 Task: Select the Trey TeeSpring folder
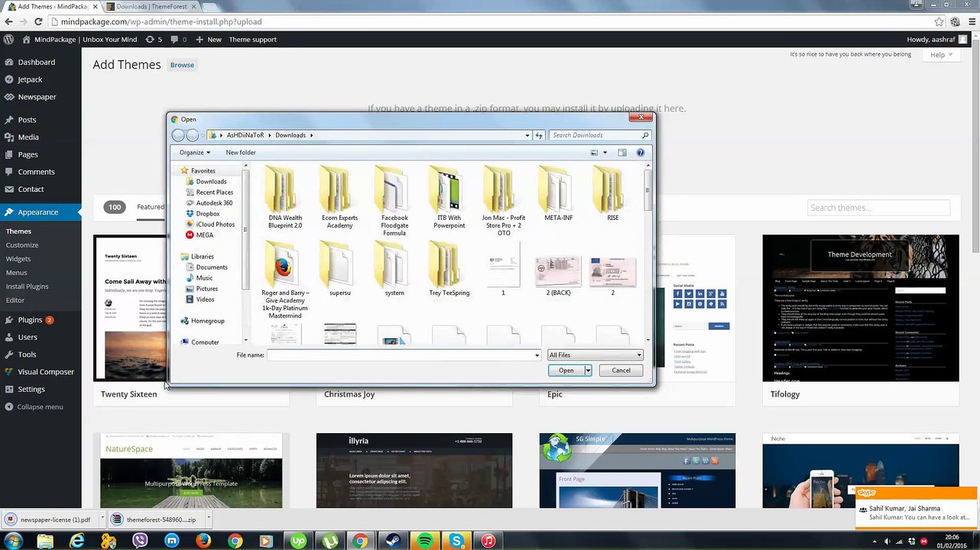pyautogui.click(x=449, y=270)
